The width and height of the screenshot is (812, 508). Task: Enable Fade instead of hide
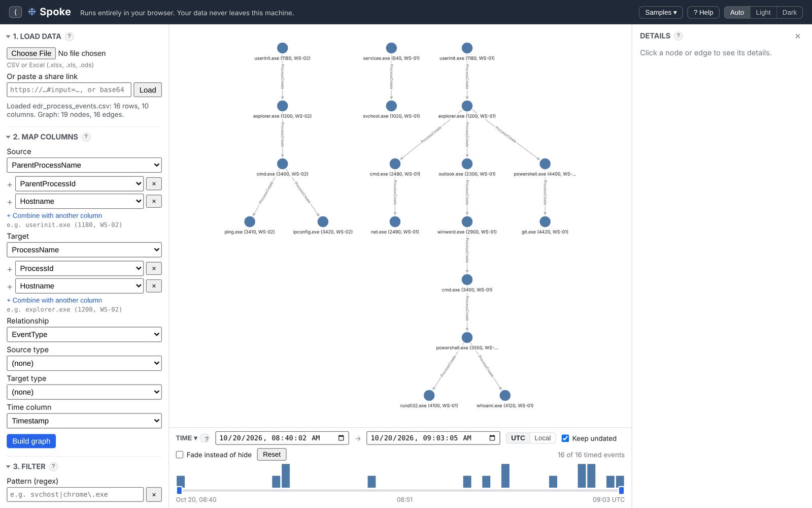180,455
